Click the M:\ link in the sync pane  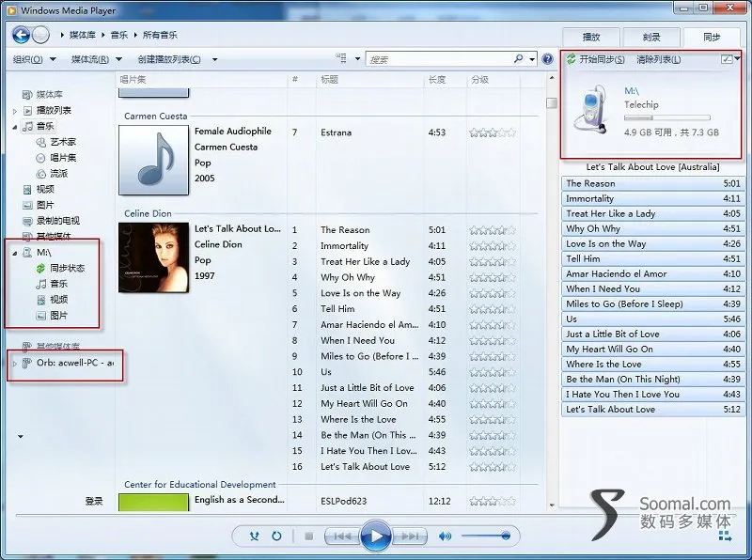pyautogui.click(x=632, y=90)
